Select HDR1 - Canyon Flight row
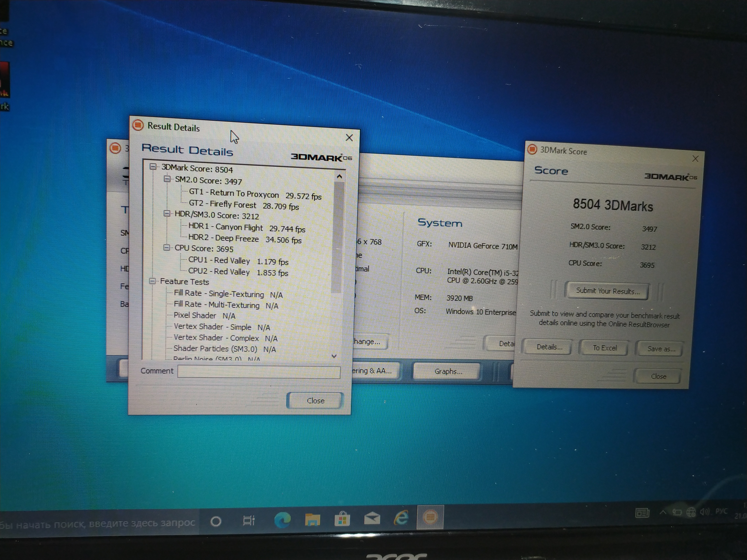Screen dimensions: 747x560 [246, 228]
